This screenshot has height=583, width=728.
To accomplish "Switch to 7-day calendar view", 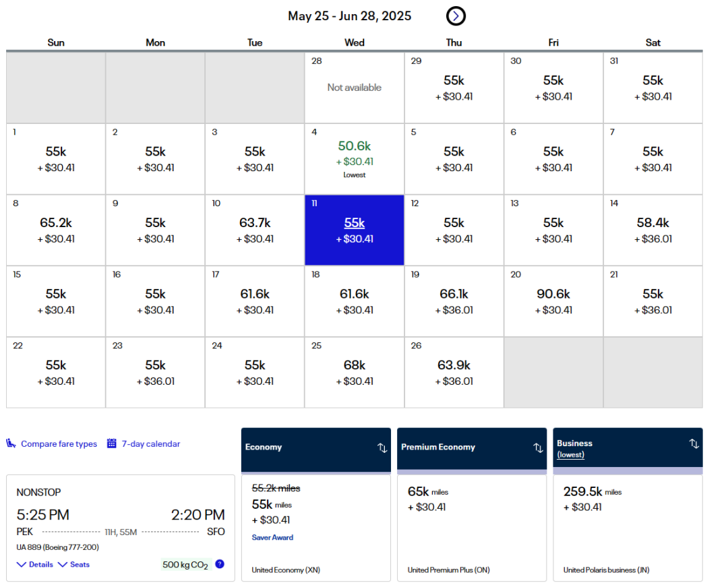I will tap(151, 443).
